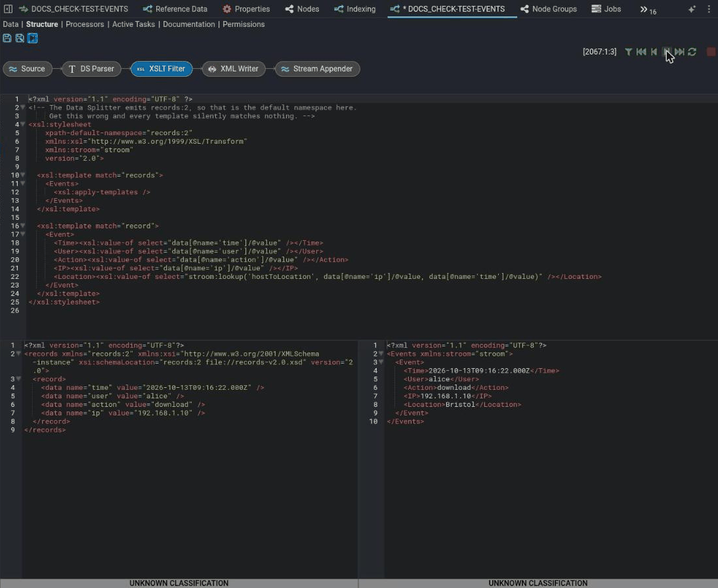The image size is (718, 588).
Task: Select the DS Parser pipeline element
Action: coord(91,69)
